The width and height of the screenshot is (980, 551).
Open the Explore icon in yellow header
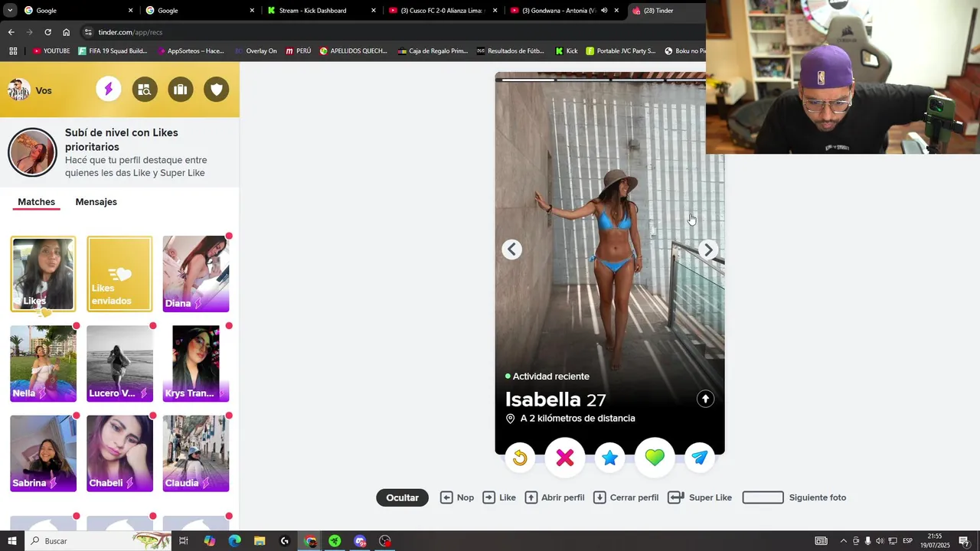pos(145,90)
